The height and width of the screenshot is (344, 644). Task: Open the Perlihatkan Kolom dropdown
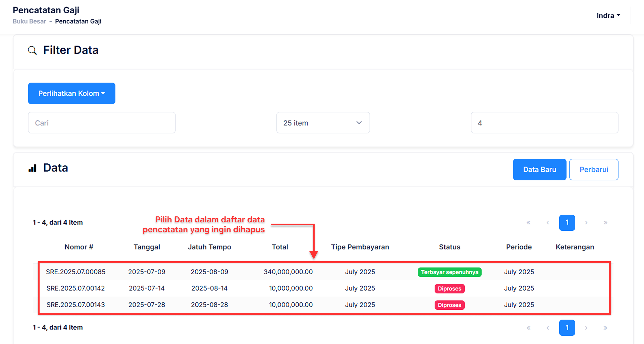click(x=71, y=93)
